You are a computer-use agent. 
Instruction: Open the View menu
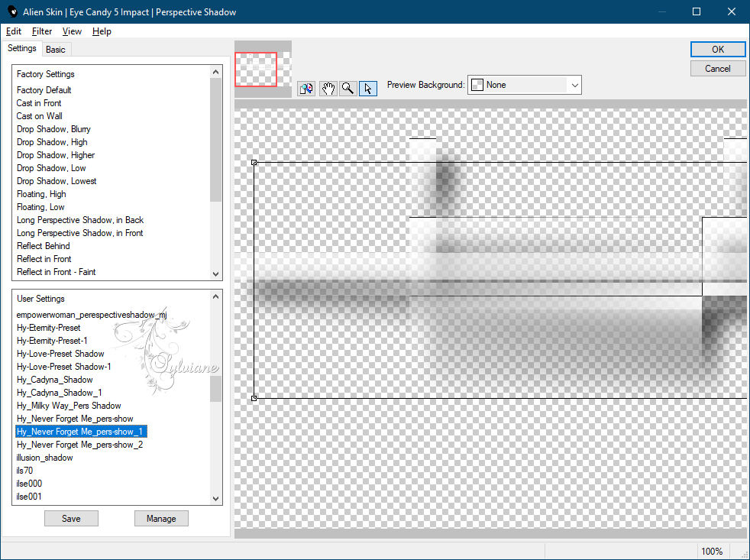72,31
